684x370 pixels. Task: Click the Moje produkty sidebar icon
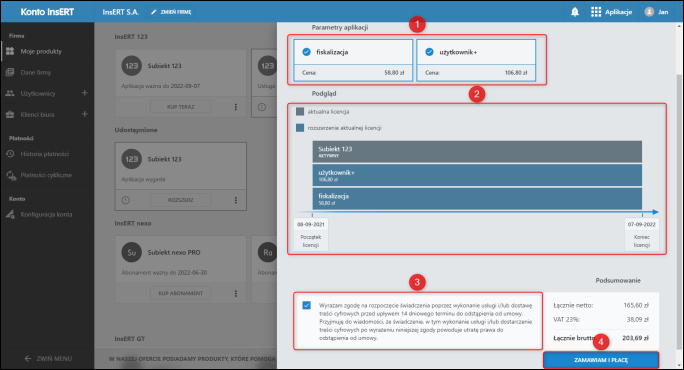pyautogui.click(x=10, y=51)
